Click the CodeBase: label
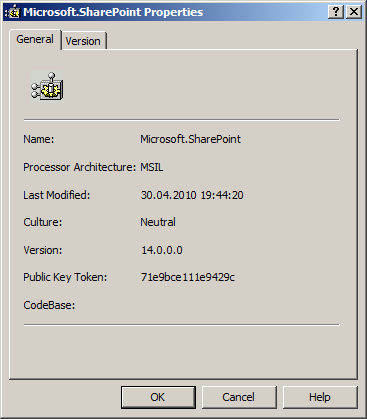Image resolution: width=367 pixels, height=419 pixels. [x=49, y=305]
